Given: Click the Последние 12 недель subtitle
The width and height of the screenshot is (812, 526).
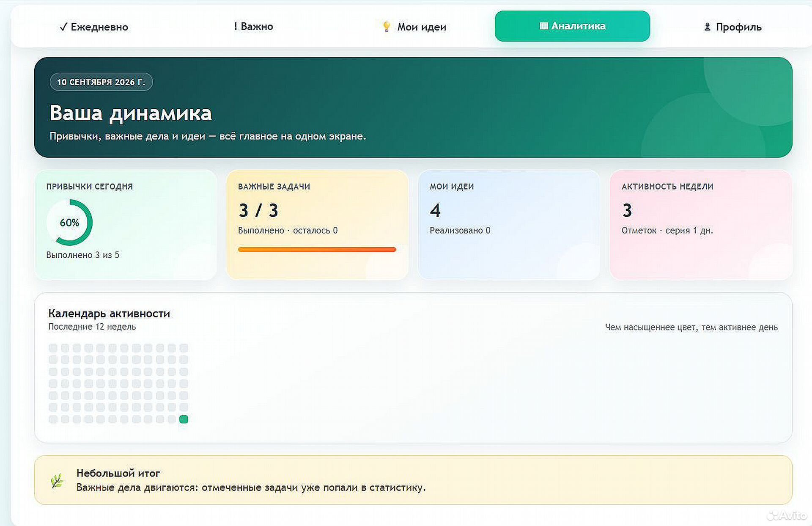Looking at the screenshot, I should 92,326.
